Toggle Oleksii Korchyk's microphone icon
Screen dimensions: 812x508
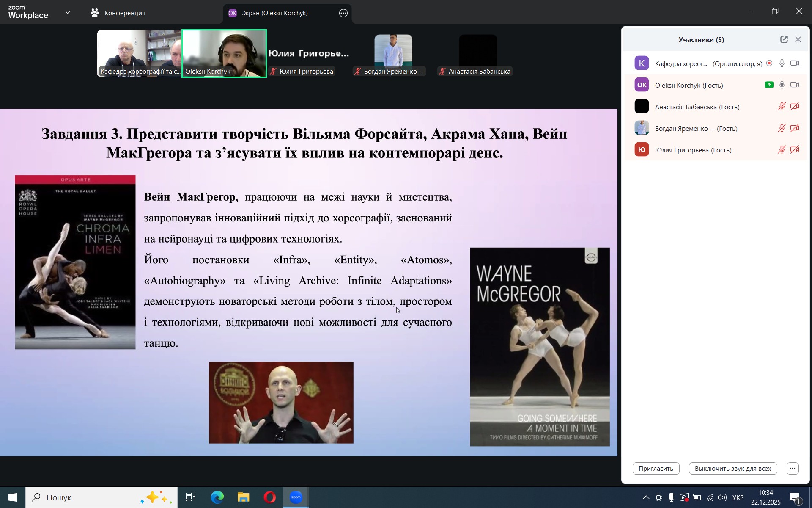tap(782, 85)
